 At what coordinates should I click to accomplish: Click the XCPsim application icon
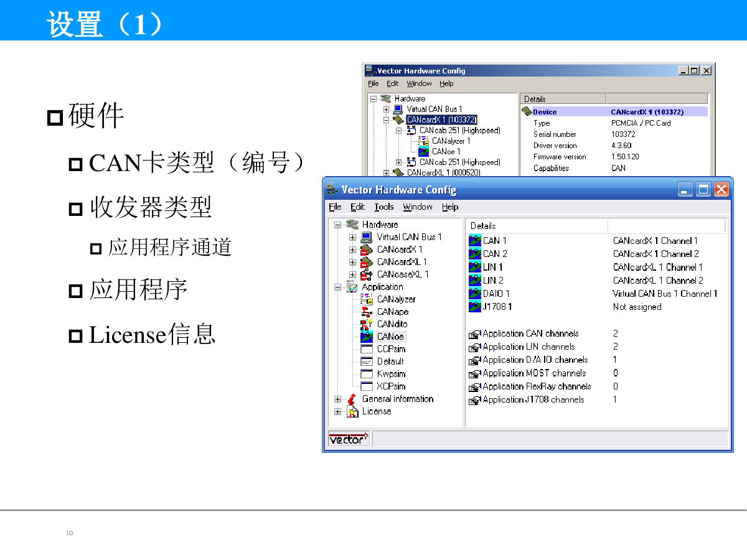click(367, 386)
